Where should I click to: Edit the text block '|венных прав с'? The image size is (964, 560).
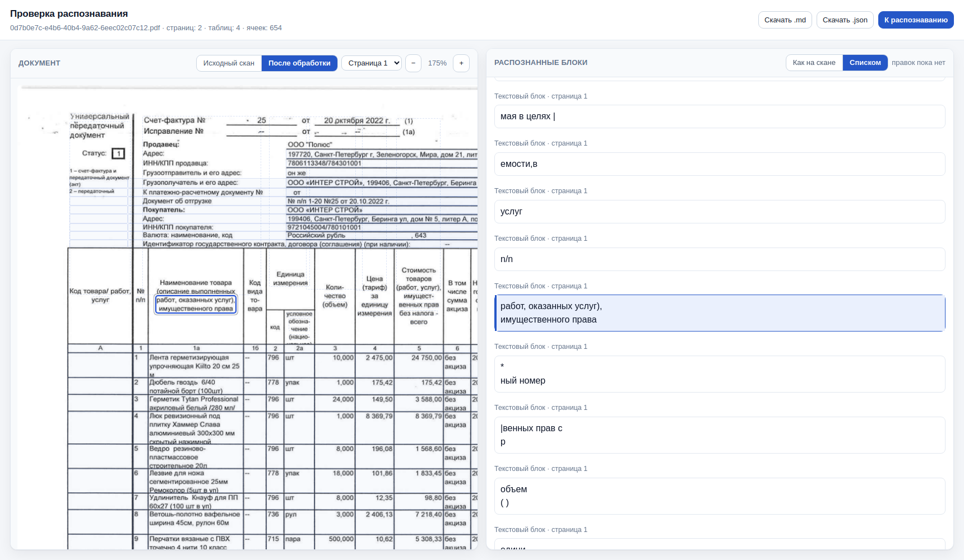pos(720,435)
